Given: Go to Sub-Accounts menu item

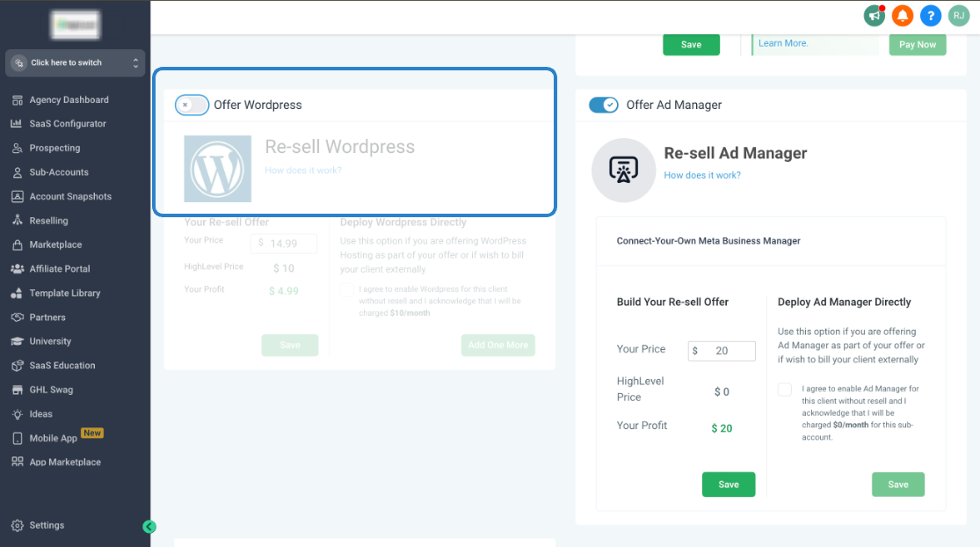Looking at the screenshot, I should click(59, 172).
